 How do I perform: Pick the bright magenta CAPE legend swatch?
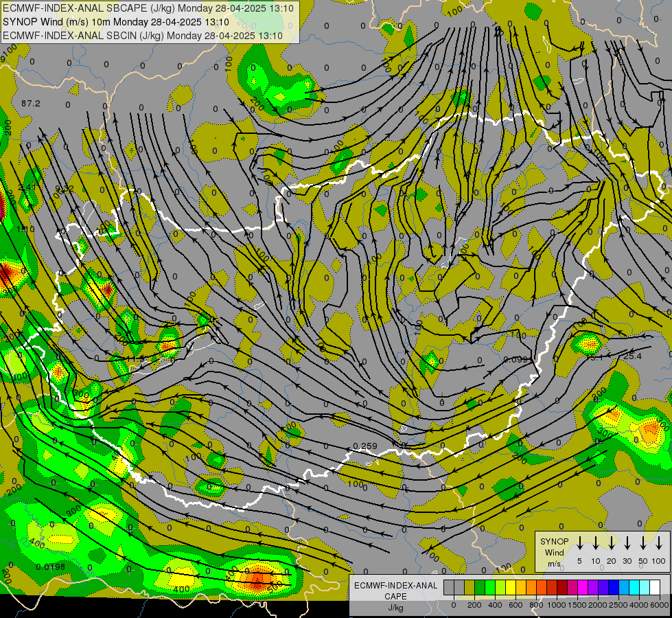(583, 587)
